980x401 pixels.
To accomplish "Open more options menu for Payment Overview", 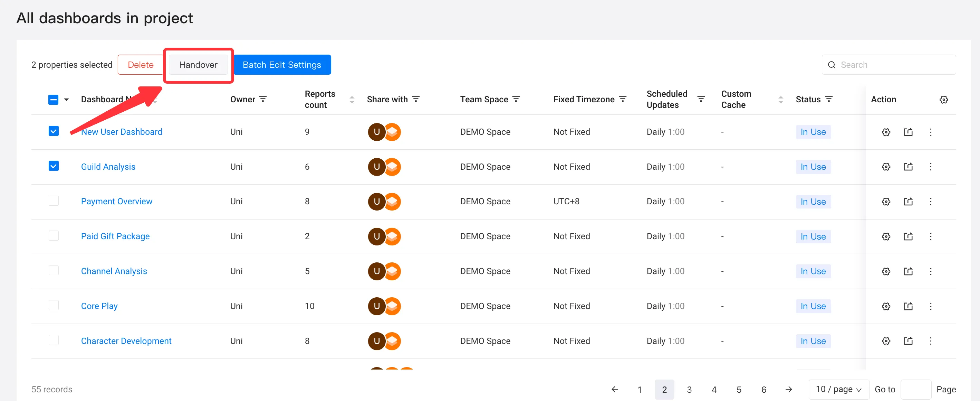I will 930,202.
